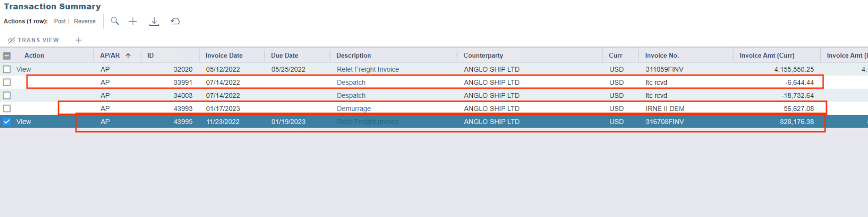Toggle the select-all checkbox in the header row

pyautogui.click(x=7, y=56)
